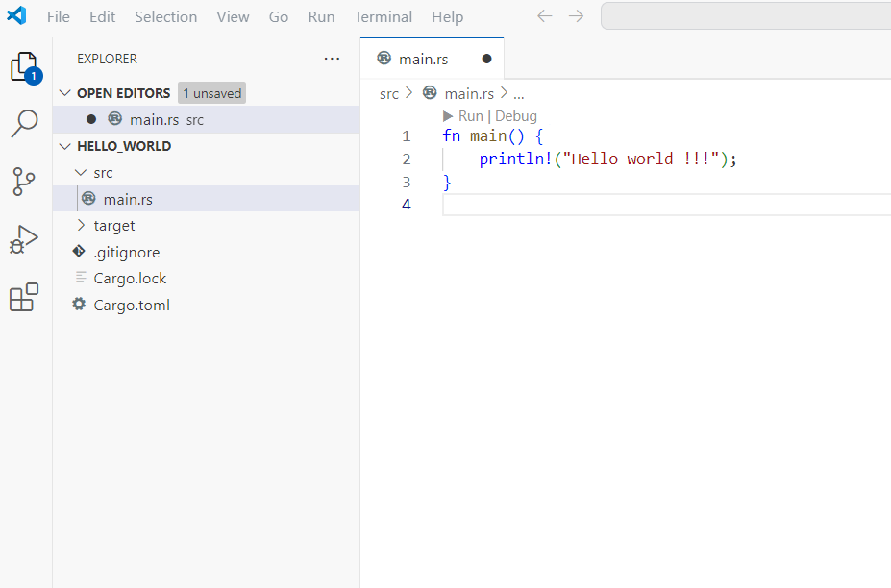Collapse the src folder
The height and width of the screenshot is (588, 891).
point(82,172)
